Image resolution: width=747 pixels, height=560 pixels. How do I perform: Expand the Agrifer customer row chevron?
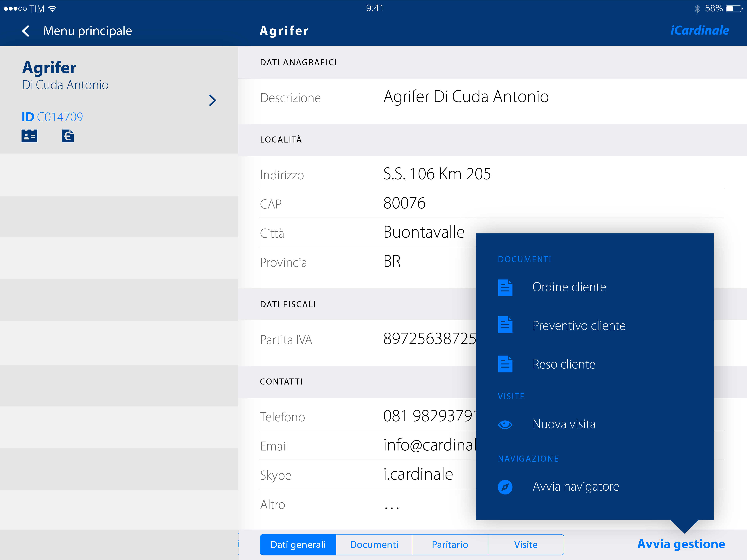[x=212, y=100]
